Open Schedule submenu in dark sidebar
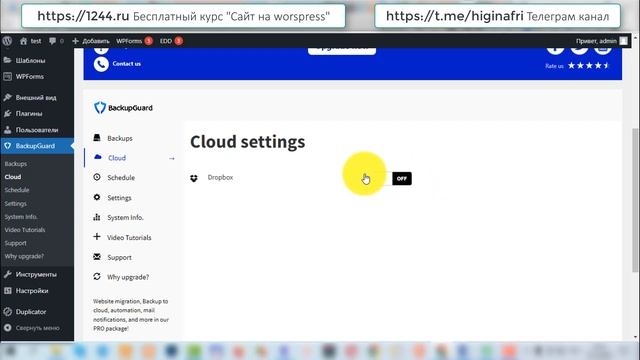The height and width of the screenshot is (360, 640). coord(17,190)
